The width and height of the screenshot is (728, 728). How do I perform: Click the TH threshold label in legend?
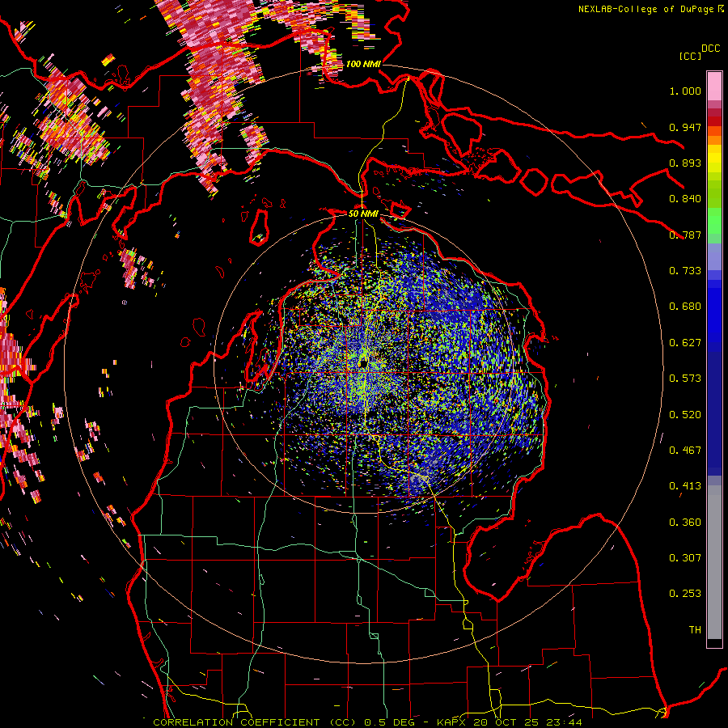click(695, 630)
